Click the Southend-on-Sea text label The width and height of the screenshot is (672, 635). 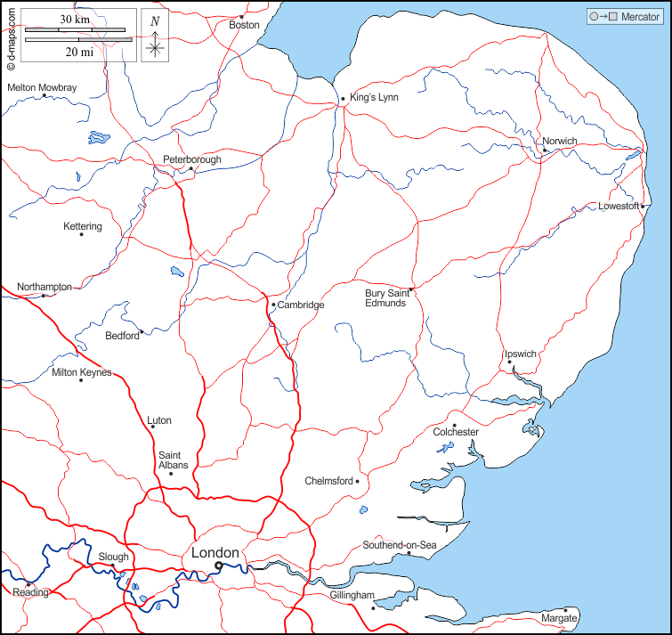(399, 545)
